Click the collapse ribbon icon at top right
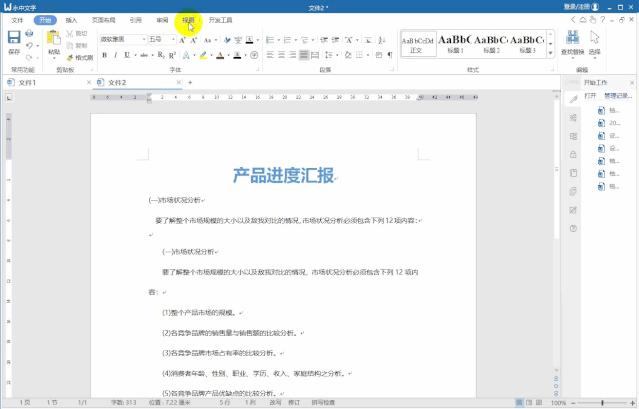The height and width of the screenshot is (409, 639). coord(573,20)
